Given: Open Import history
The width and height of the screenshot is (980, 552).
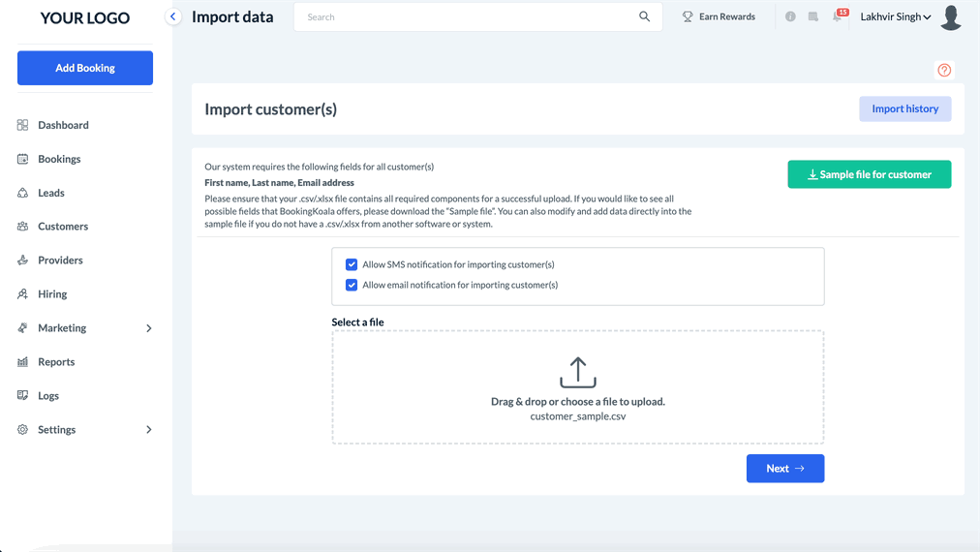Looking at the screenshot, I should 904,108.
